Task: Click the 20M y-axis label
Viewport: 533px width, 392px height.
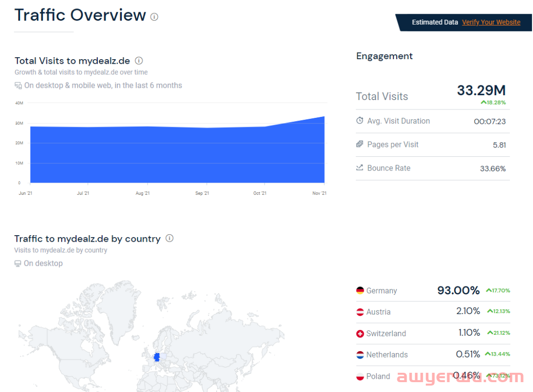Action: point(19,143)
